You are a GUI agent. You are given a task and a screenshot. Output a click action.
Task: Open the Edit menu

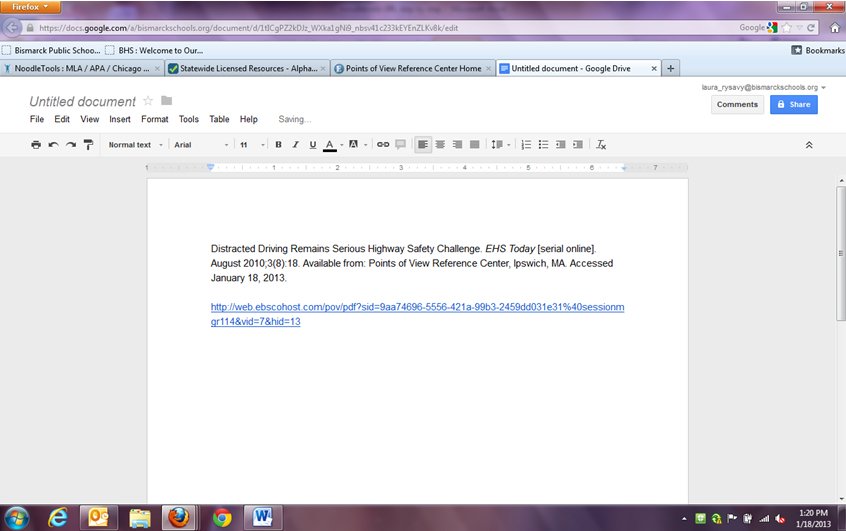point(62,119)
